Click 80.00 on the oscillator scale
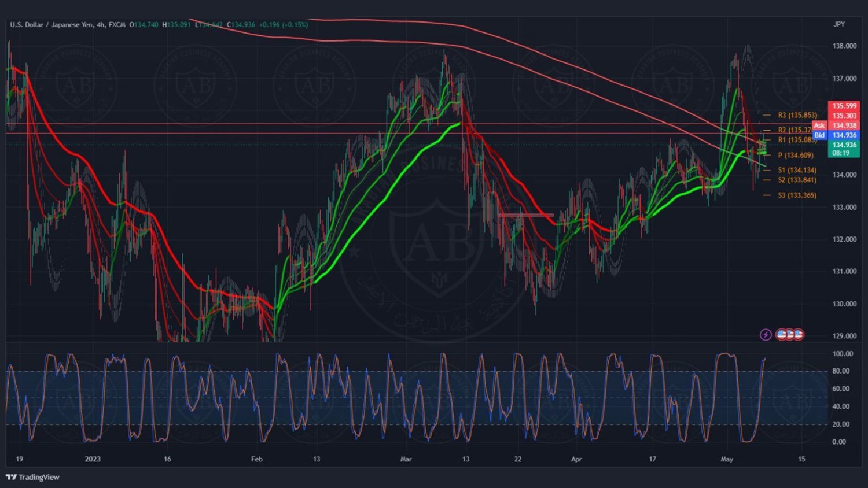The image size is (868, 488). [841, 371]
